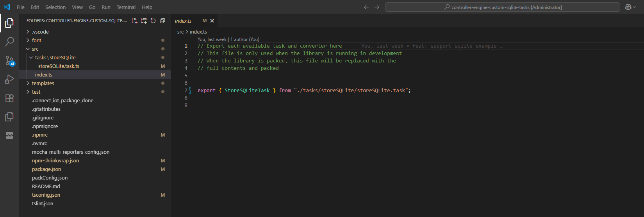Select index.ts in the explorer tree

(x=95, y=75)
